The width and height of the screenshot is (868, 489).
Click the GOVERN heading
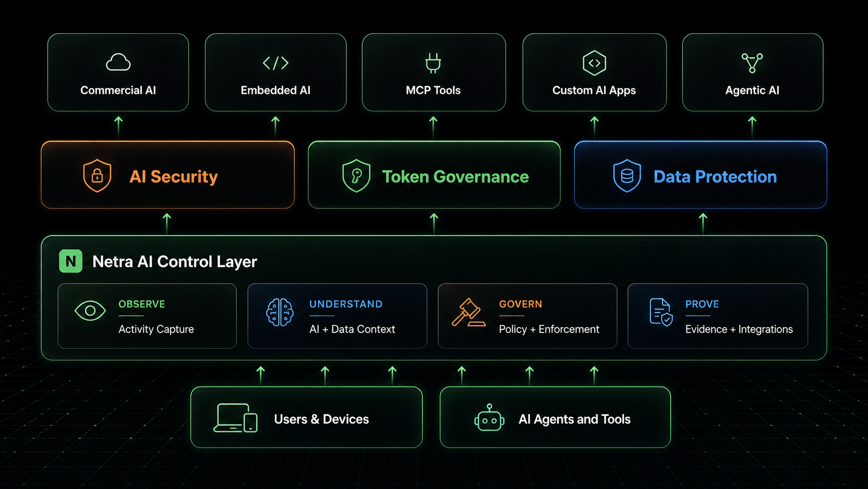(521, 304)
